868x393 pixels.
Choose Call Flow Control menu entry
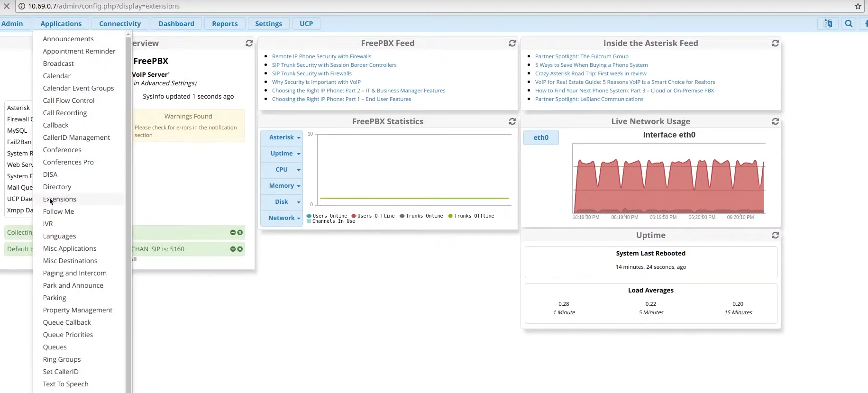(79, 101)
